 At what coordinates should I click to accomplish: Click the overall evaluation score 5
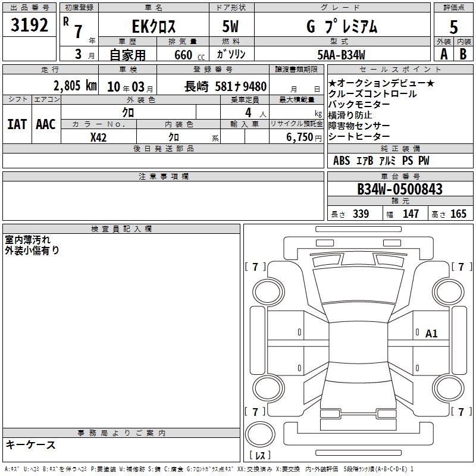[454, 27]
